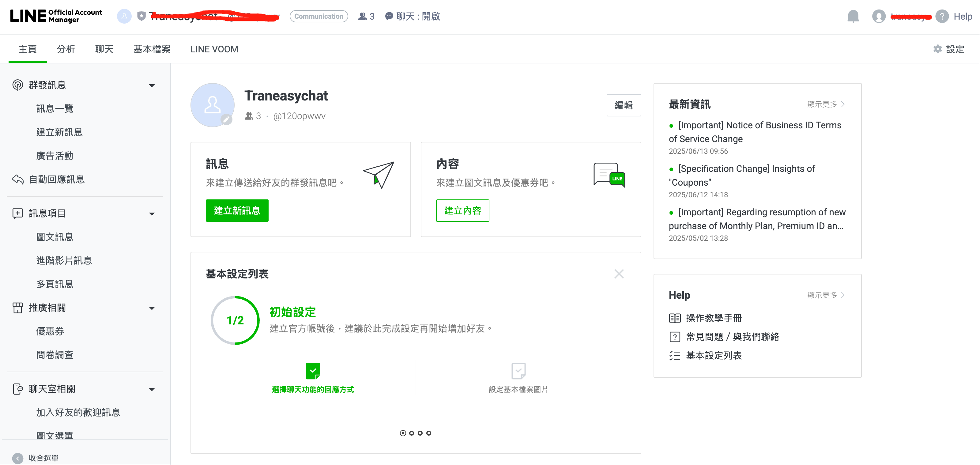Collapse the 群發訊息 sidebar section

pyautogui.click(x=152, y=85)
